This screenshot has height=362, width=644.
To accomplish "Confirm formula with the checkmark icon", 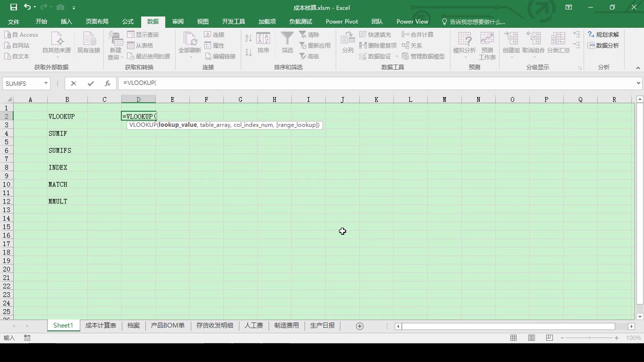I will tap(91, 83).
